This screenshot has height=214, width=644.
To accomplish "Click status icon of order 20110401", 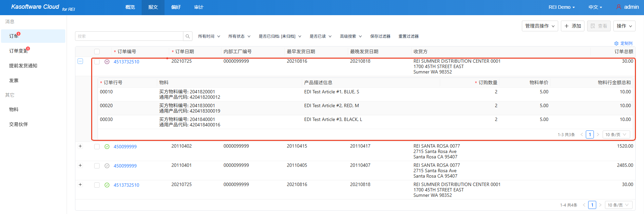I will coord(107,166).
